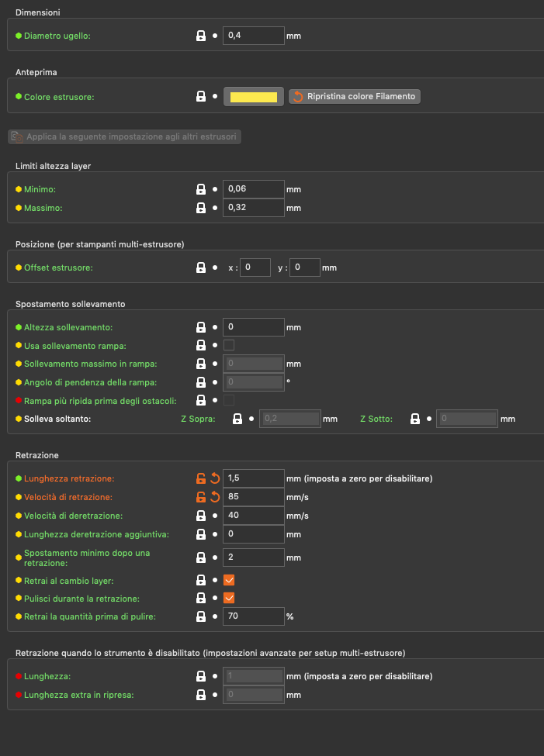This screenshot has height=756, width=544.
Task: Click the Minimo layer height field
Action: coord(253,189)
